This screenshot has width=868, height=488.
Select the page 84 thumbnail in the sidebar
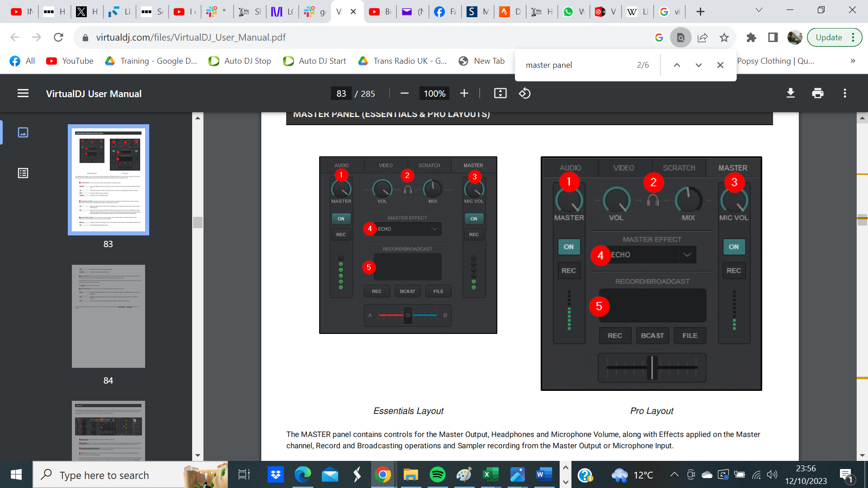point(108,316)
